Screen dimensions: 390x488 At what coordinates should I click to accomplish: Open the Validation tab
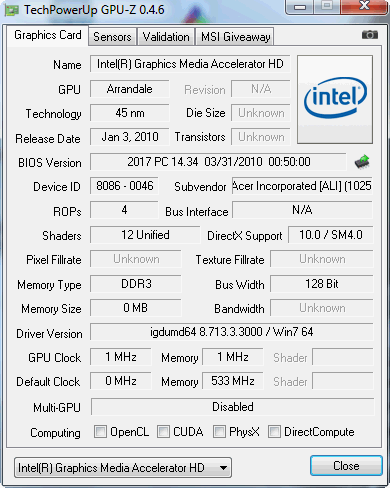coord(166,37)
